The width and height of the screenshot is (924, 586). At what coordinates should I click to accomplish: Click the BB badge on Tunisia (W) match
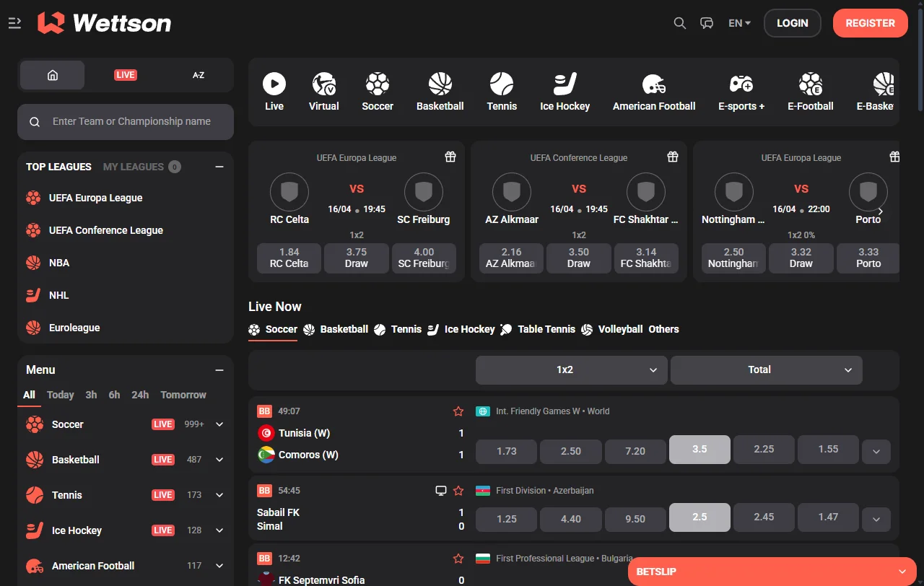pos(264,411)
